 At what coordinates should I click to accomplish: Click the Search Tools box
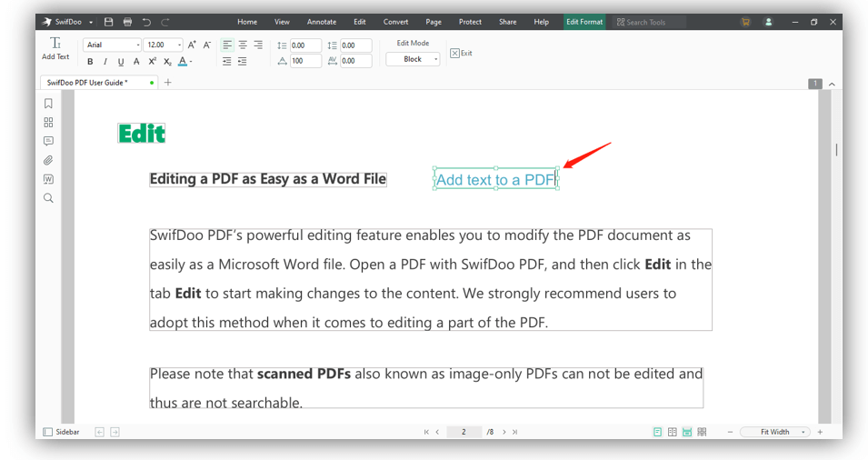tap(648, 22)
